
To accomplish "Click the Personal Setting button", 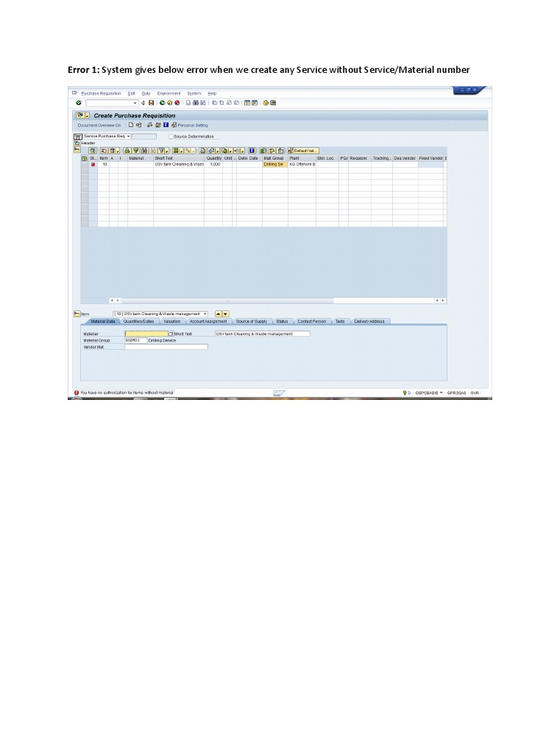I will (x=190, y=125).
